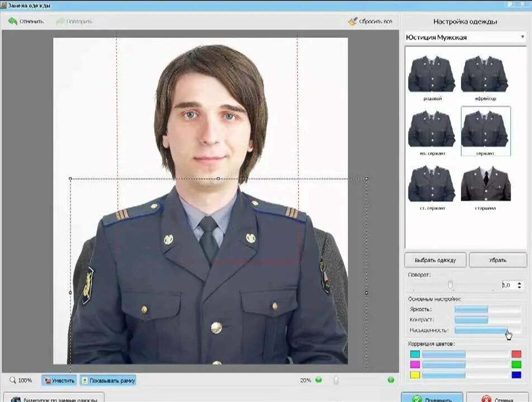Click the Применить apply button
This screenshot has height=402, width=532.
[x=432, y=398]
